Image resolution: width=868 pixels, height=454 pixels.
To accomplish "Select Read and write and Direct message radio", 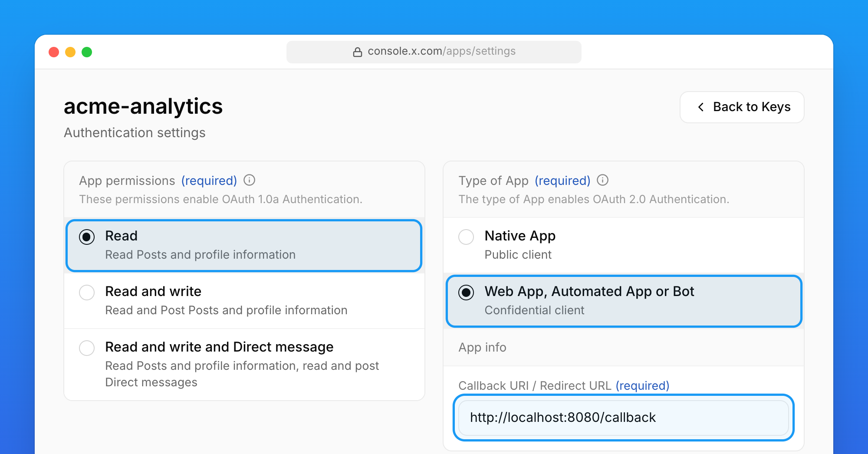I will [87, 348].
